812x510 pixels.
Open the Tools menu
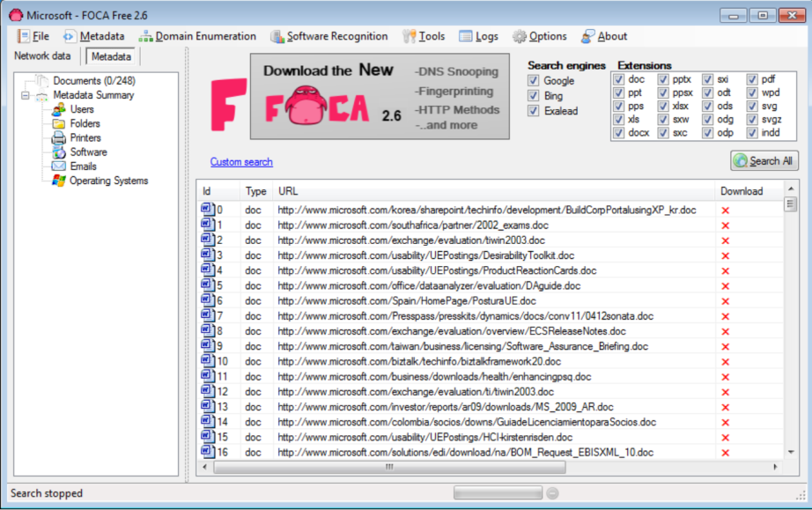(424, 36)
